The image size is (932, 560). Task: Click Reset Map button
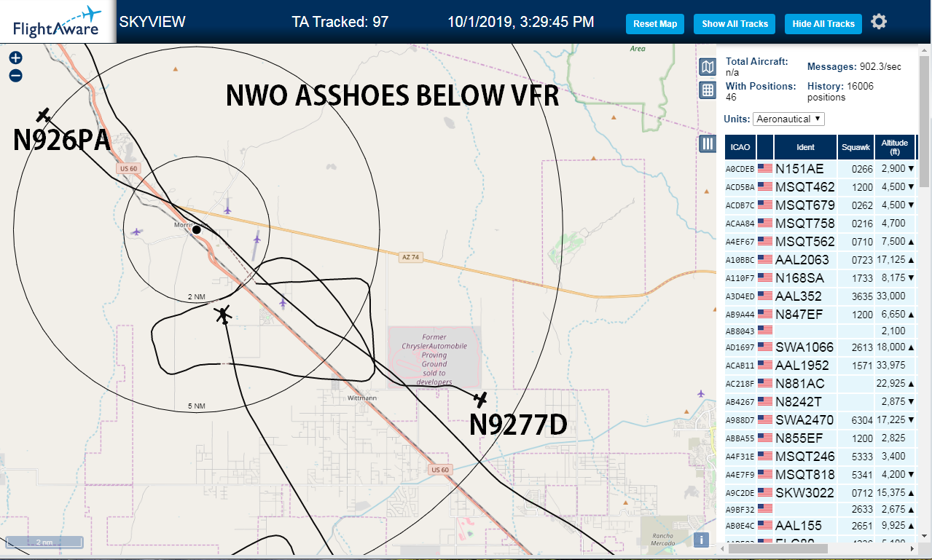pyautogui.click(x=655, y=24)
